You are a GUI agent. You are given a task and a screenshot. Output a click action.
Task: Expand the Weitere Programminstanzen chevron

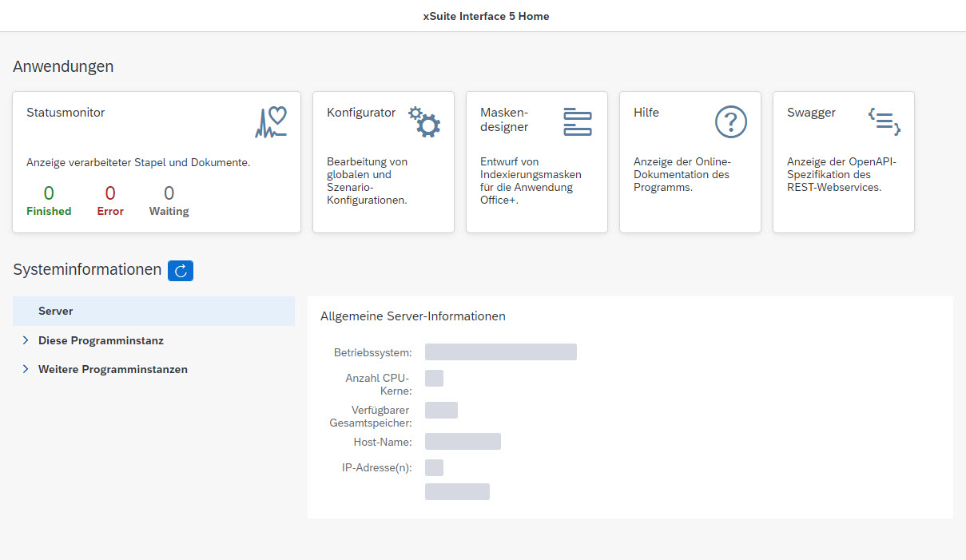coord(26,369)
